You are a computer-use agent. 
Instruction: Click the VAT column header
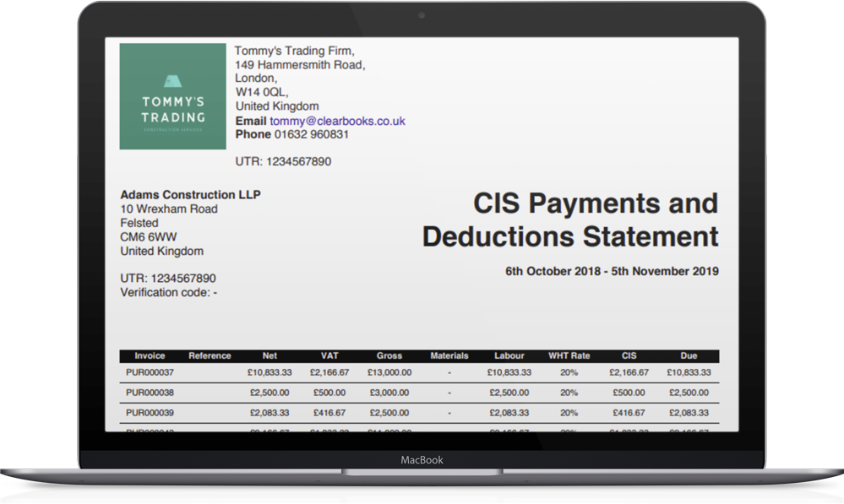tap(329, 355)
